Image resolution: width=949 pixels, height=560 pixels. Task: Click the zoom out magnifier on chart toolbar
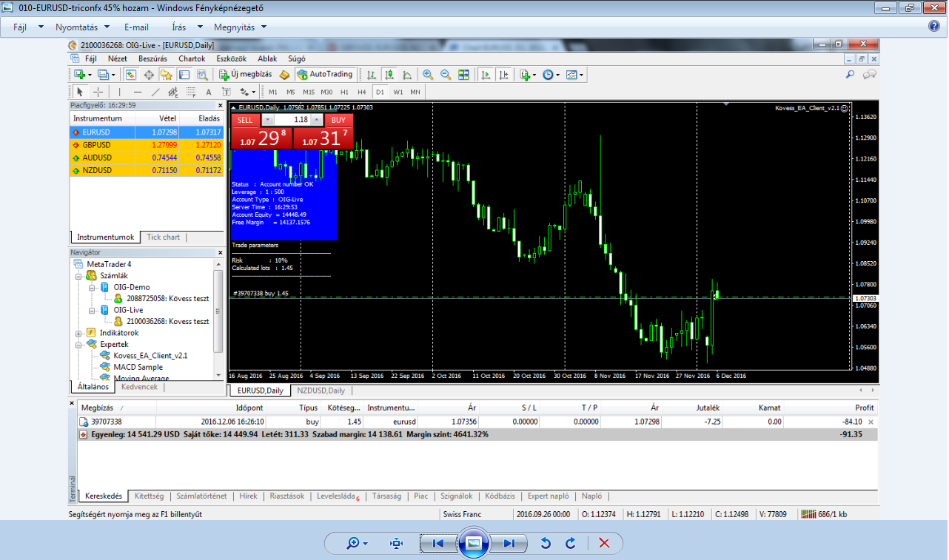[446, 75]
